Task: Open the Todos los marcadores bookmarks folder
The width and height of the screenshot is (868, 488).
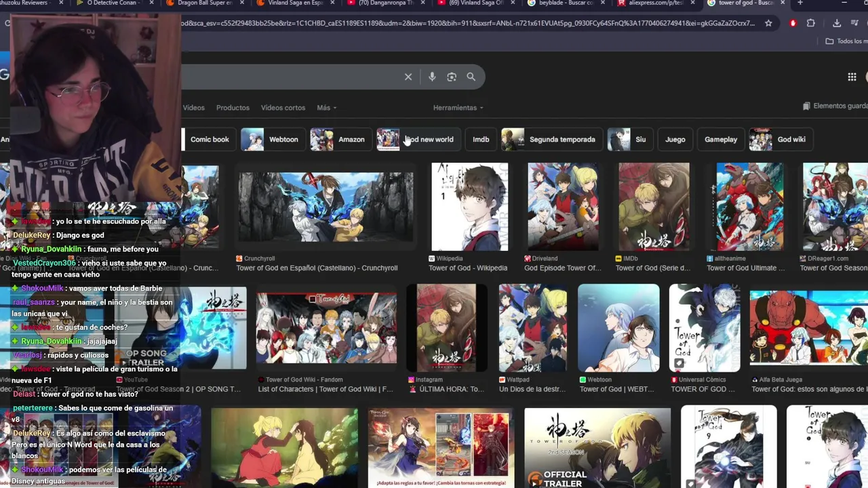Action: coord(846,41)
